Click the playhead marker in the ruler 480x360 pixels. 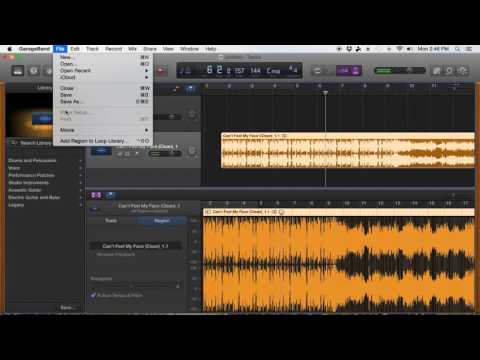click(326, 92)
